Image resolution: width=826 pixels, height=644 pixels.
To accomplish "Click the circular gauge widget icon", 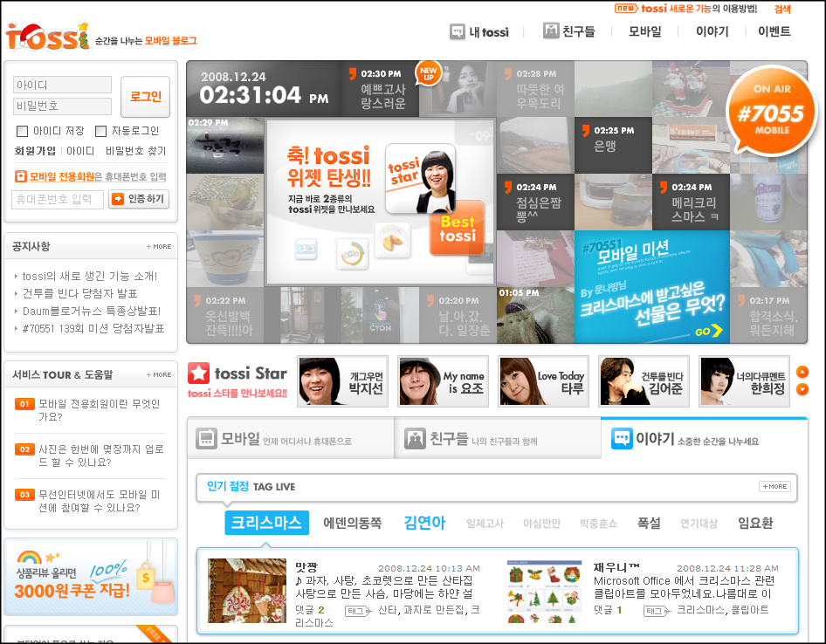I will pyautogui.click(x=353, y=254).
